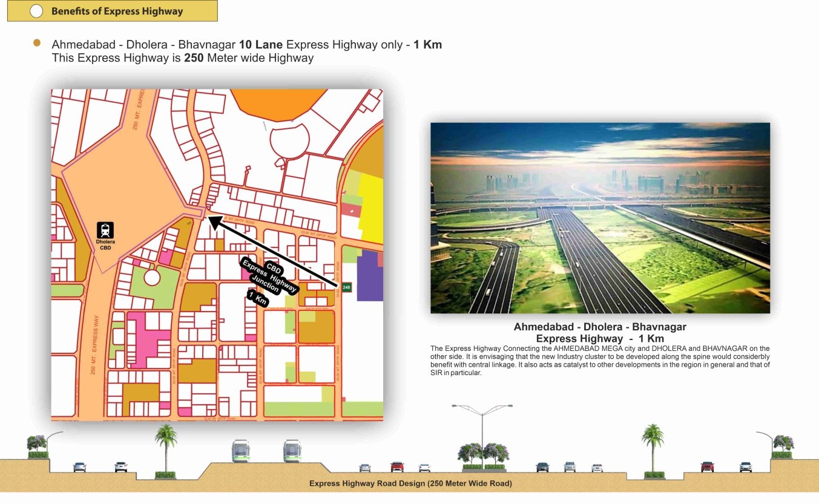Click the Express Highway Road Design caption
The image size is (819, 504).
410,483
